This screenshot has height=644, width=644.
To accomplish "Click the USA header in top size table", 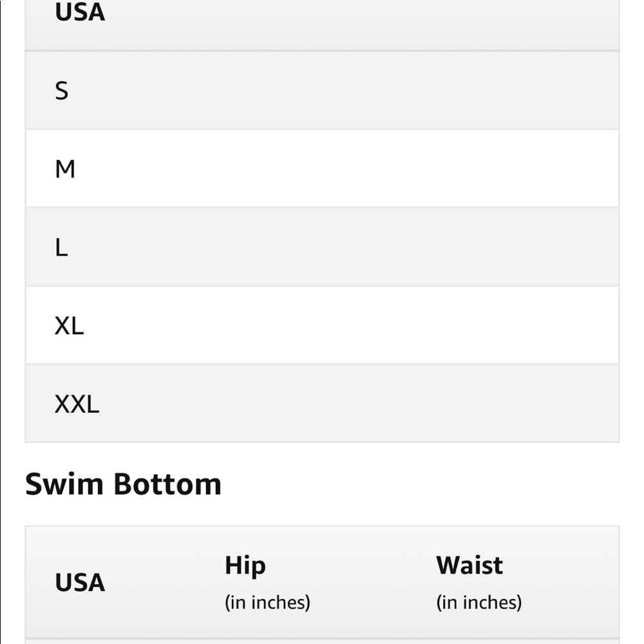I will (x=80, y=12).
